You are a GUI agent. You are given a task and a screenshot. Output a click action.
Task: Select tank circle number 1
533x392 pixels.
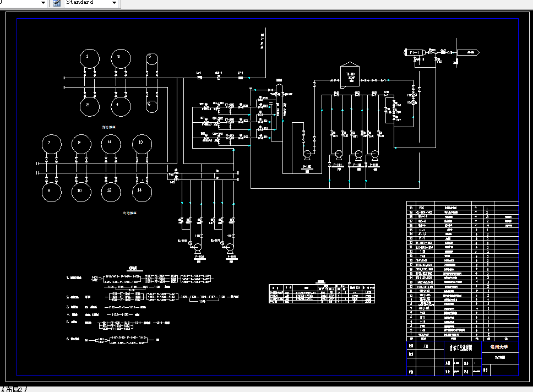pos(90,59)
